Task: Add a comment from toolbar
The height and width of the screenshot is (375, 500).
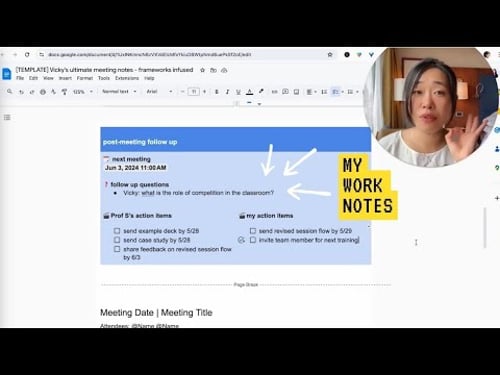Action: 285,91
